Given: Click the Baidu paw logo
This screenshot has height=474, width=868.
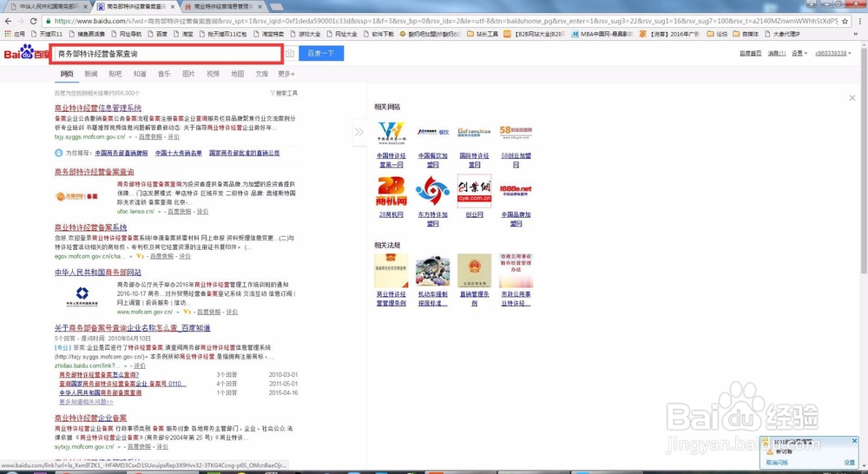Looking at the screenshot, I should tap(26, 53).
